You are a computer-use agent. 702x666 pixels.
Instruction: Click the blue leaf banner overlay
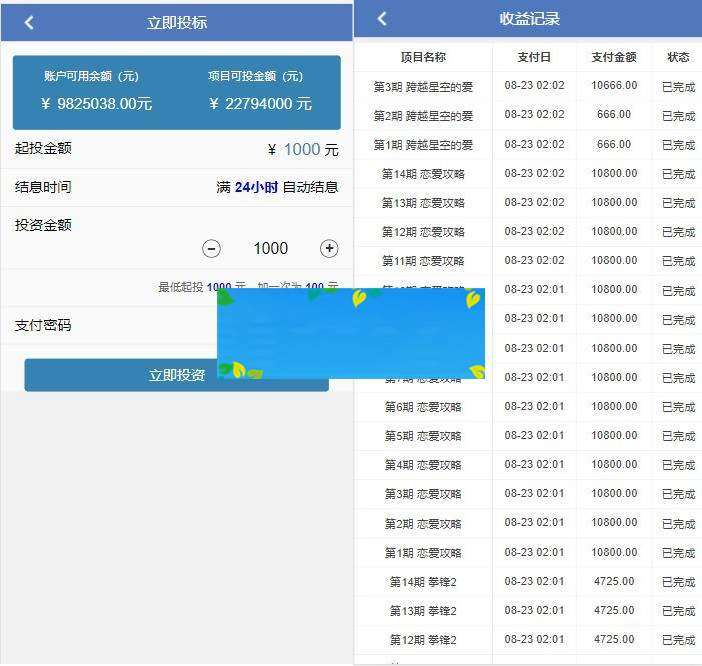click(x=351, y=334)
